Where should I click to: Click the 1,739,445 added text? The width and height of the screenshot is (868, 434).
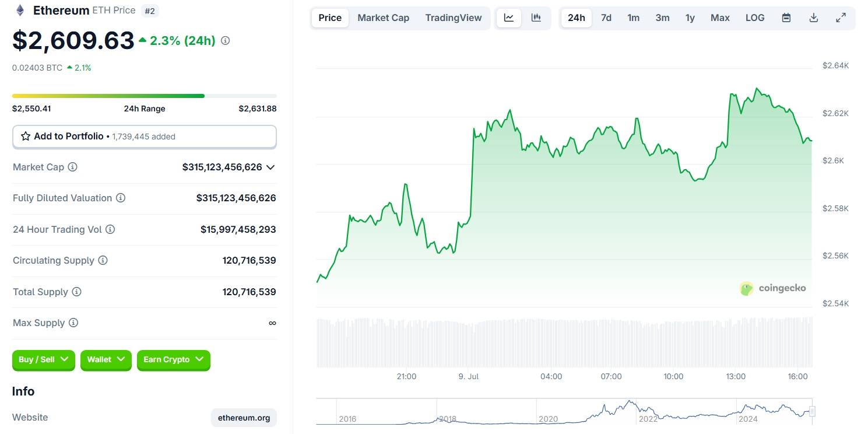pyautogui.click(x=143, y=136)
